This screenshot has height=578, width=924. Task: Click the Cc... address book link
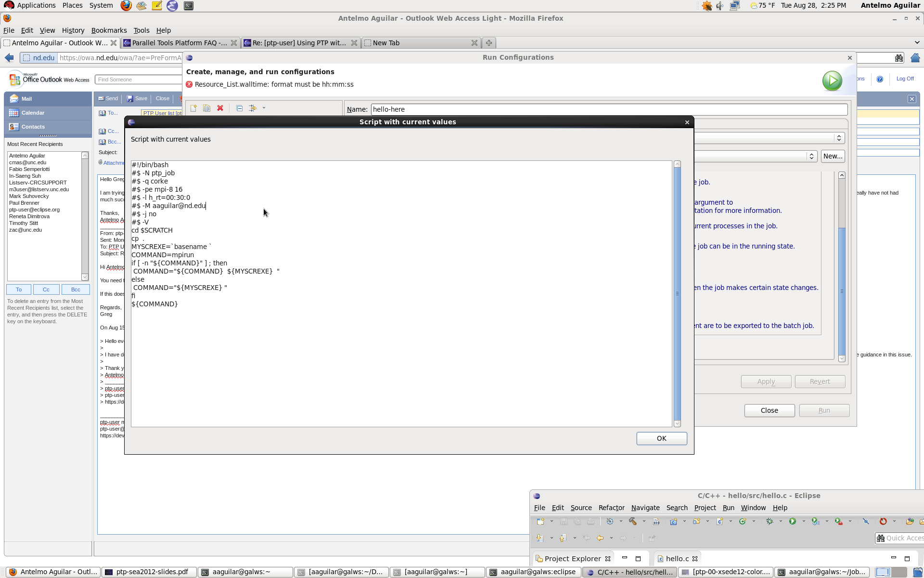109,131
